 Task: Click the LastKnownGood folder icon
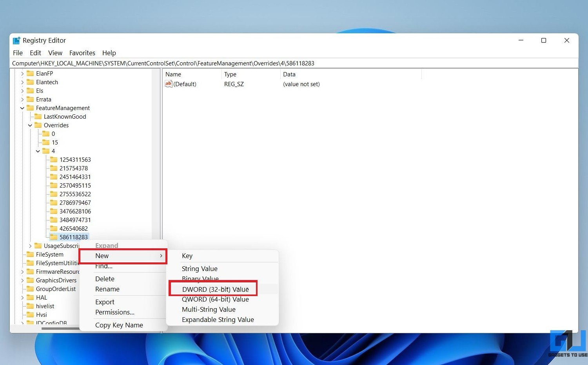(x=38, y=117)
